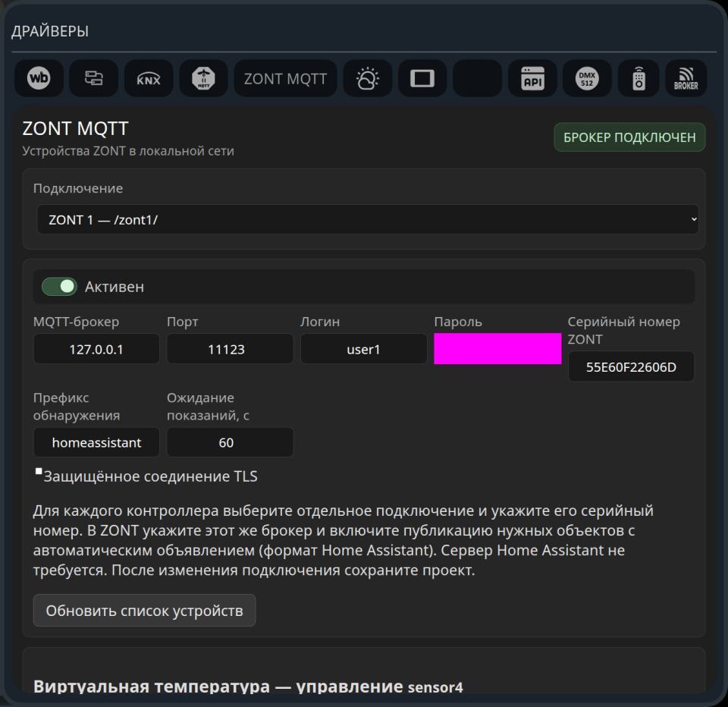
Task: Click the 'Подключение' label
Action: pos(78,188)
